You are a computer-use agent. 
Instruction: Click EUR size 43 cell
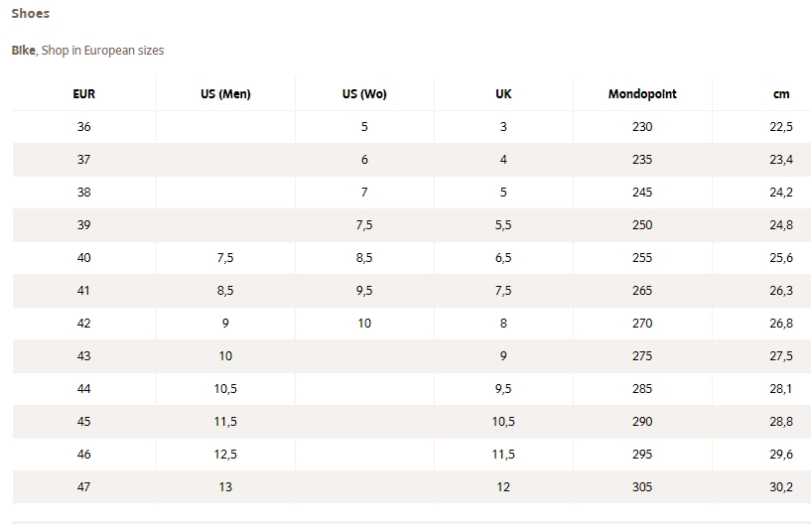pyautogui.click(x=83, y=356)
